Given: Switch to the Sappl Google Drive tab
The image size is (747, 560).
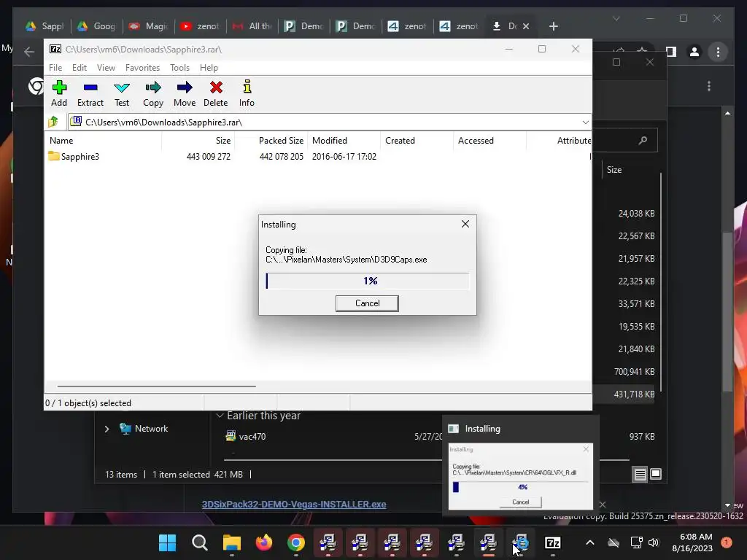Looking at the screenshot, I should point(45,26).
